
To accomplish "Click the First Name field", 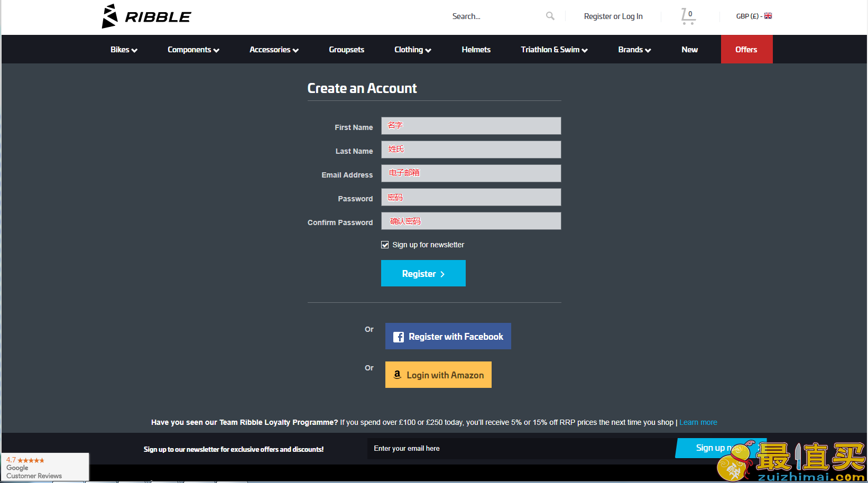I will (471, 126).
